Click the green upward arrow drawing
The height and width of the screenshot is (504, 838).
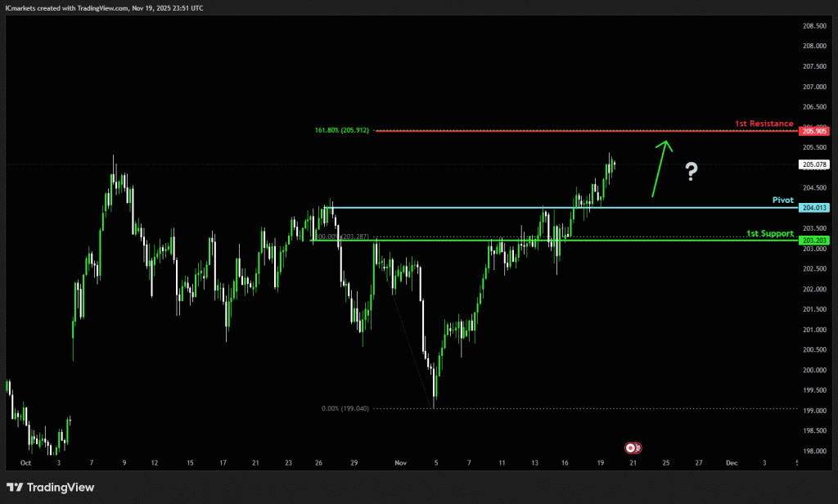tap(660, 169)
